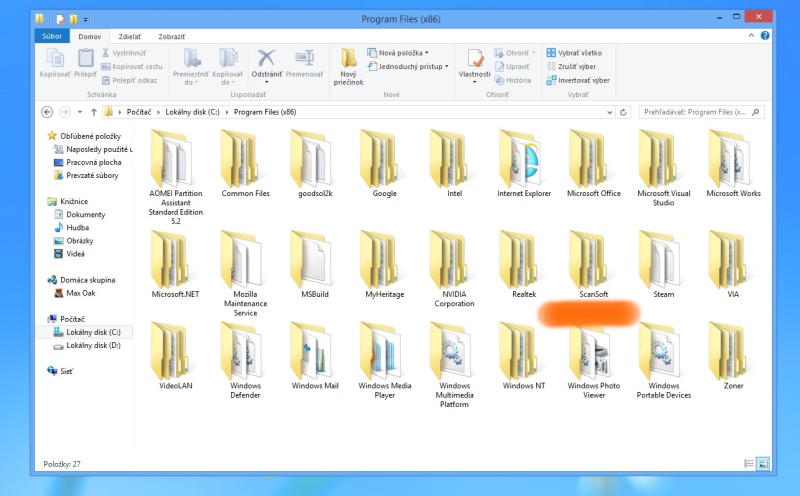Switch to details view in the status bar
Viewport: 800px width, 496px height.
748,464
